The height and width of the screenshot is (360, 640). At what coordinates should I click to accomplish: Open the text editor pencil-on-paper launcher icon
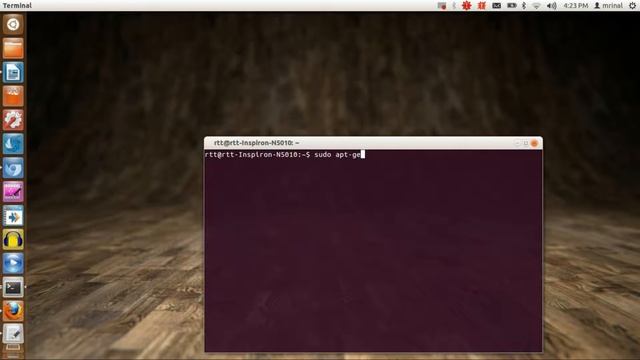click(x=13, y=334)
